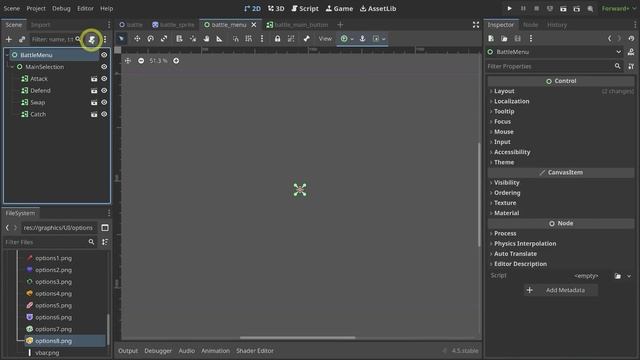
Task: Open the AssetLib workspace
Action: [x=378, y=9]
